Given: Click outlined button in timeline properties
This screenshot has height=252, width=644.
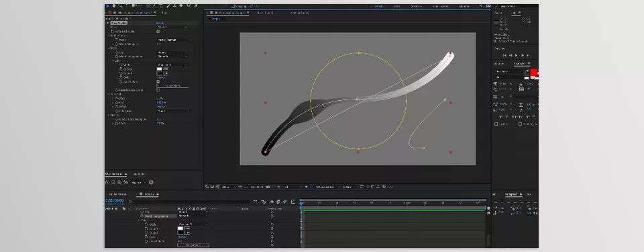Looking at the screenshot, I should coord(193,245).
